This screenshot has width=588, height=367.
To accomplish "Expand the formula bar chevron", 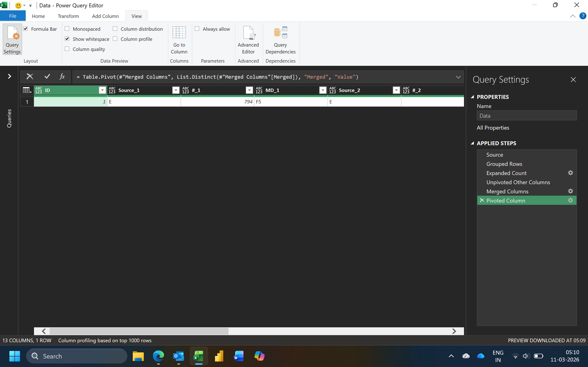I will [x=458, y=77].
